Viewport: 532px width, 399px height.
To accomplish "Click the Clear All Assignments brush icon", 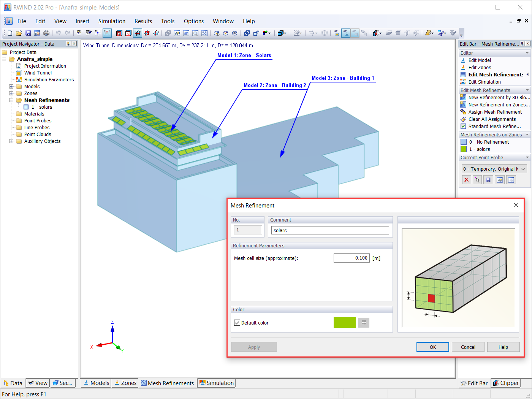I will coord(463,119).
